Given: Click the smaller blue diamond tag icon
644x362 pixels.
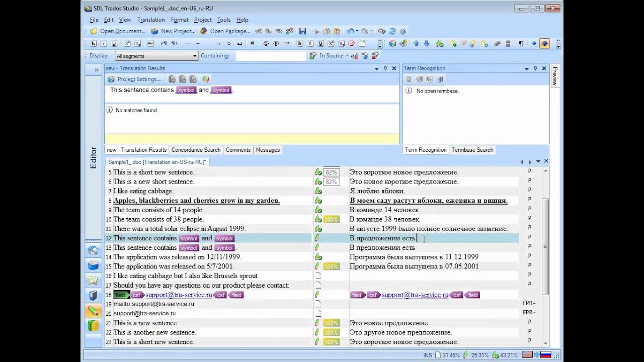Looking at the screenshot, I should pyautogui.click(x=534, y=44).
